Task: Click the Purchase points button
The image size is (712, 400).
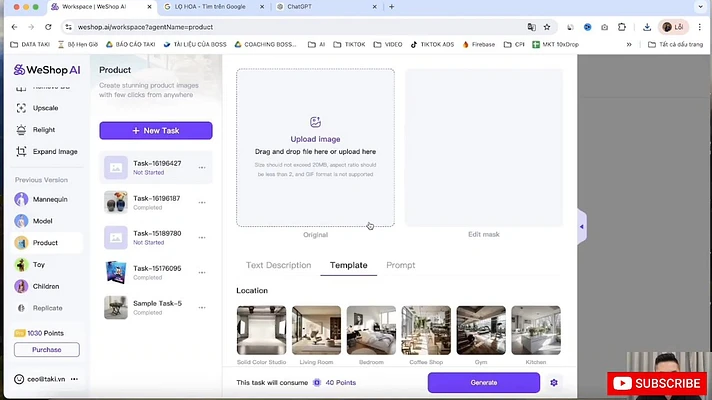Action: [47, 350]
